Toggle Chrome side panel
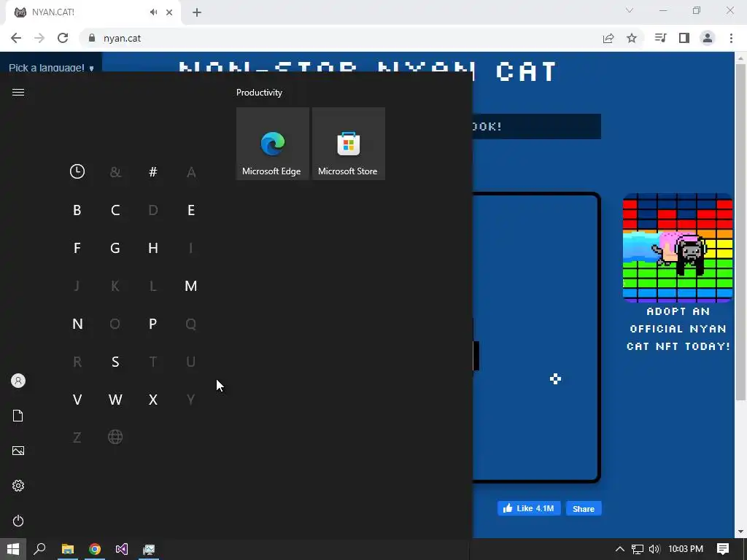Image resolution: width=747 pixels, height=560 pixels. 684,38
